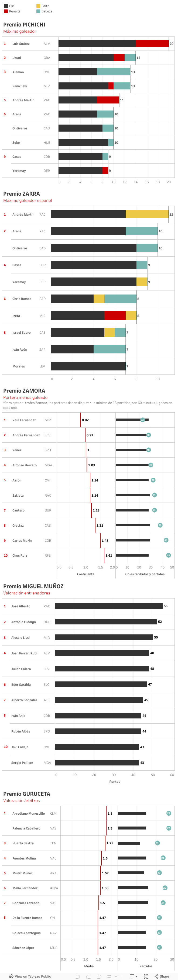The height and width of the screenshot is (980, 178).
Task: Click Huerta de Aza's circle marker 21
Action: pyautogui.click(x=157, y=843)
